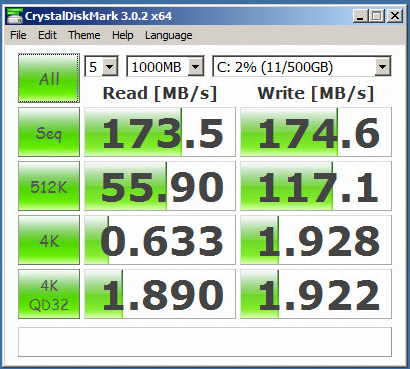The image size is (410, 369).
Task: Open the Language menu
Action: coord(168,35)
